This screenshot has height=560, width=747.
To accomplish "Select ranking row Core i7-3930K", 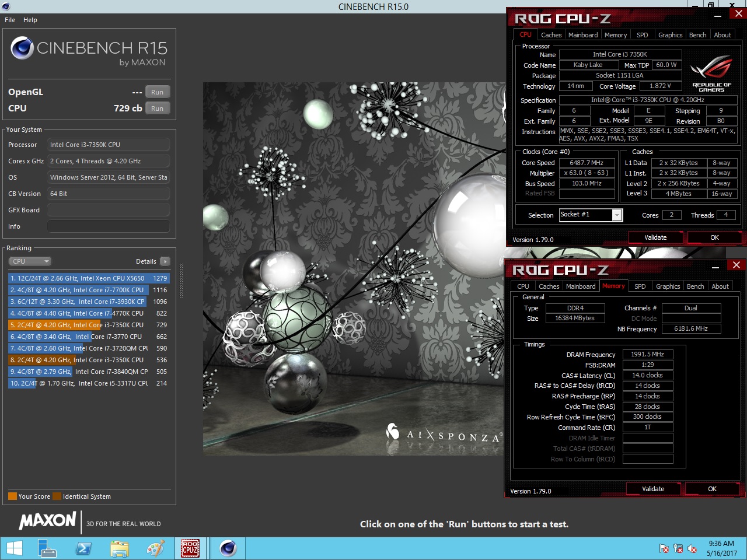I will (89, 302).
